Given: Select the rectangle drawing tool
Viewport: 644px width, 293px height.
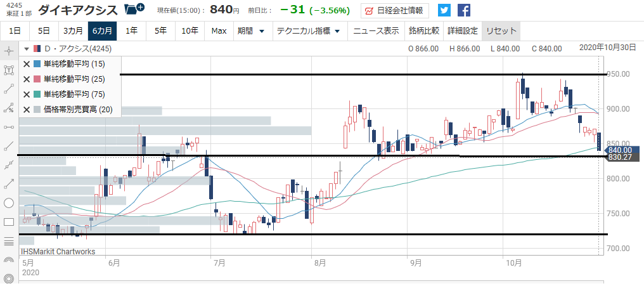Looking at the screenshot, I should [x=9, y=222].
